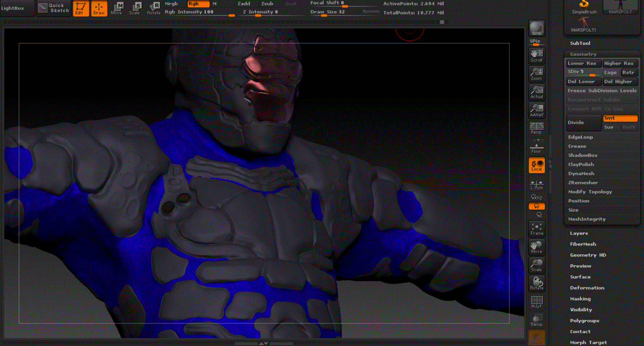Expand the DynaMesh section

coord(581,174)
